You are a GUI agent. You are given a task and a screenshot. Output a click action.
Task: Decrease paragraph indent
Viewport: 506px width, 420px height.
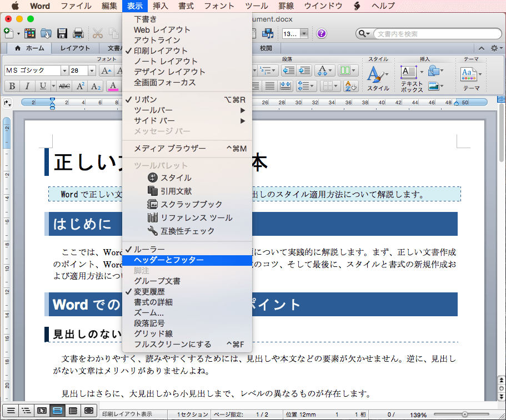pyautogui.click(x=289, y=70)
